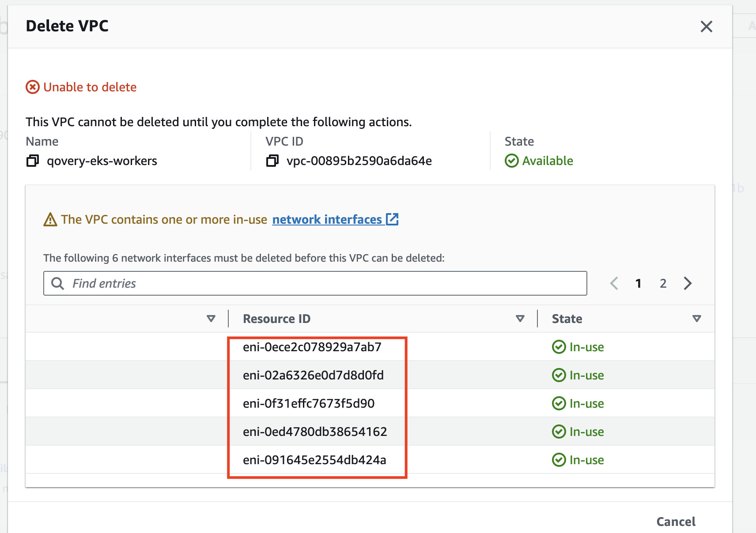Select row eni-0ece2c078929a7ab7
Screen dimensions: 756x533
(x=312, y=347)
